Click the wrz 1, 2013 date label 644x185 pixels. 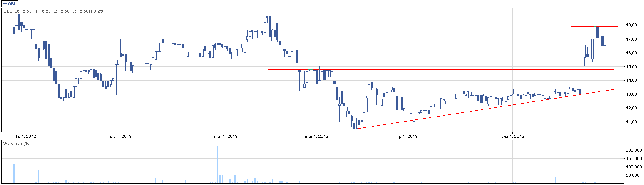tap(513, 136)
